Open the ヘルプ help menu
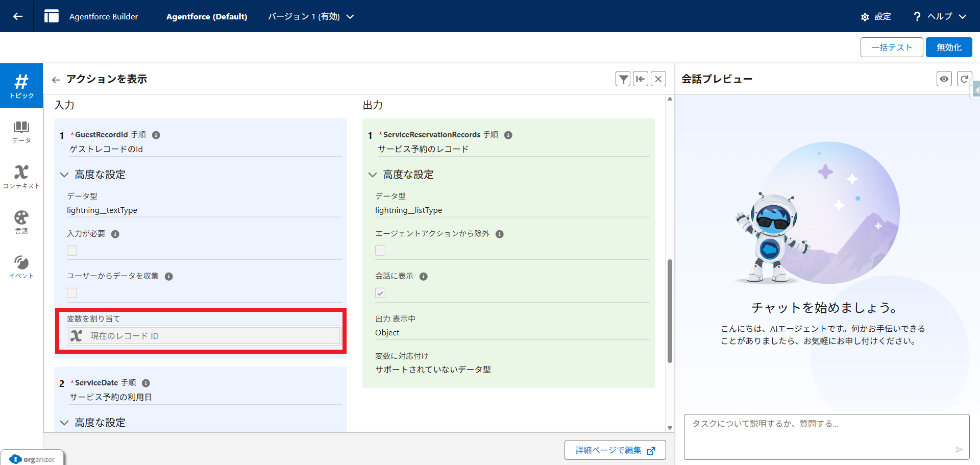The width and height of the screenshot is (980, 465). pos(940,16)
